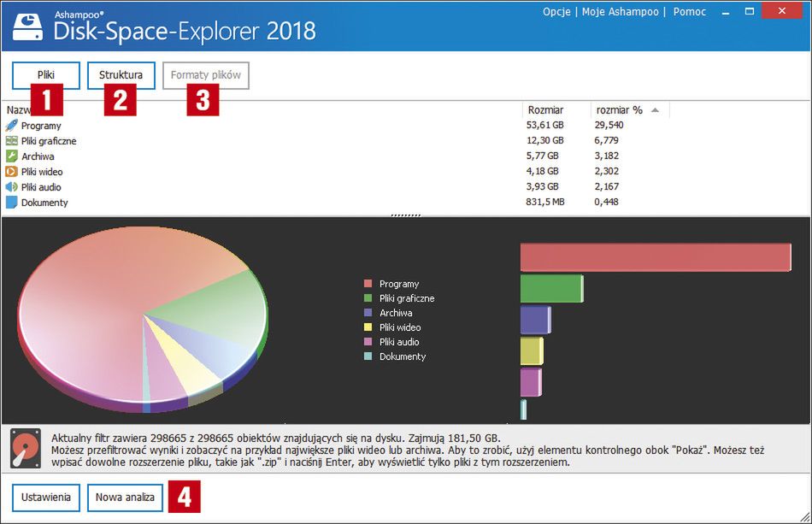Click the yellow Pliki wideo bar
The width and height of the screenshot is (812, 524).
click(532, 351)
